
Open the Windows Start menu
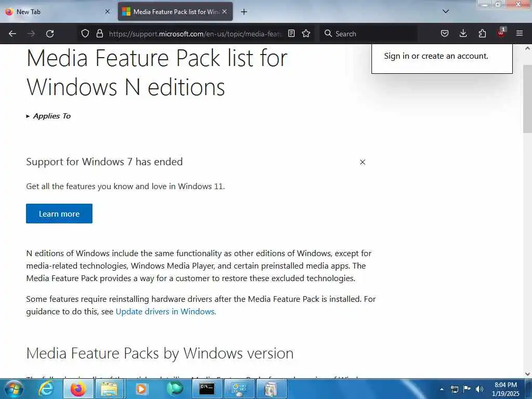(14, 389)
